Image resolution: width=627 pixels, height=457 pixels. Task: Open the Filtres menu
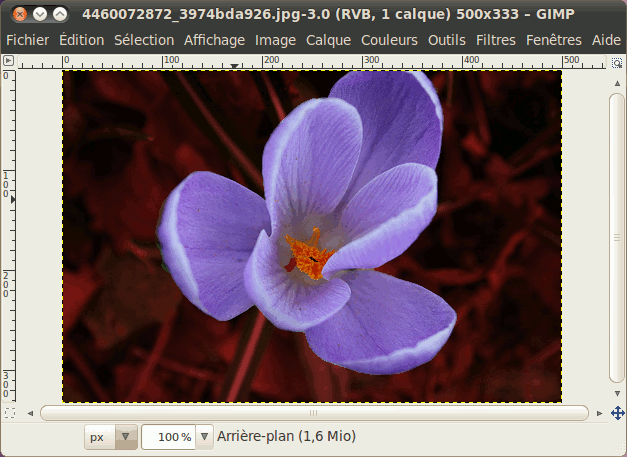point(496,40)
